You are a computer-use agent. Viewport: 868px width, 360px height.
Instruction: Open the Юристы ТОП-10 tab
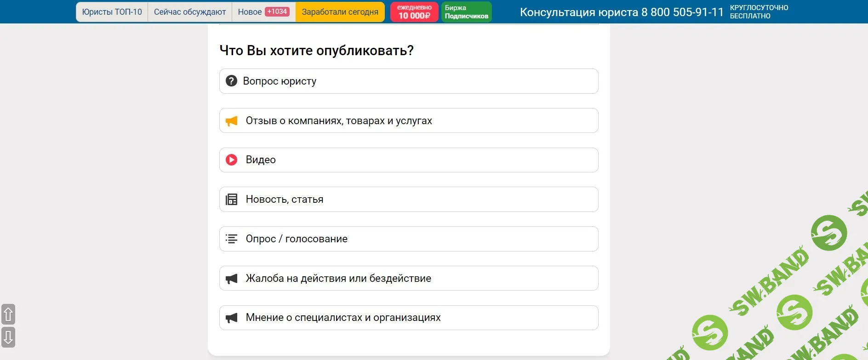point(112,12)
